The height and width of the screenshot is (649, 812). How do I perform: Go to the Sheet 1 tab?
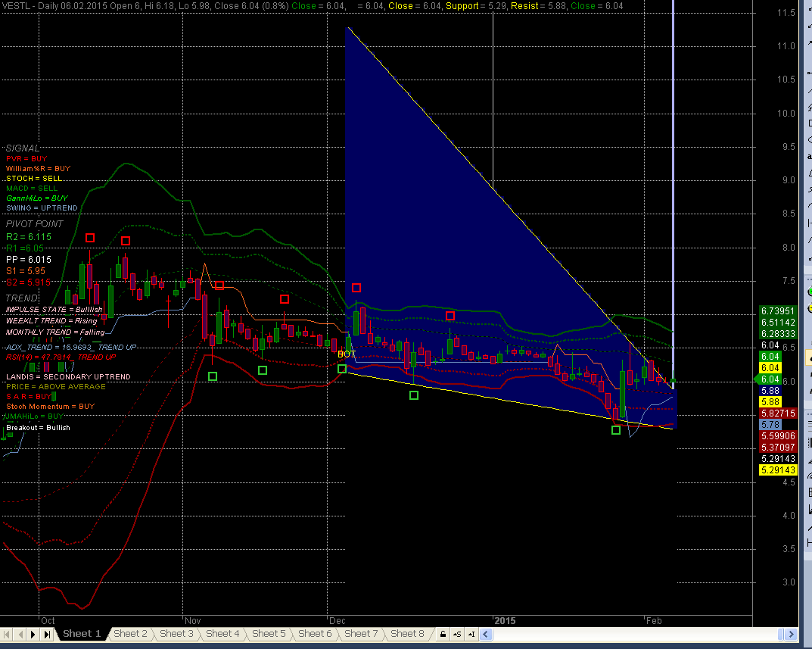pos(82,634)
